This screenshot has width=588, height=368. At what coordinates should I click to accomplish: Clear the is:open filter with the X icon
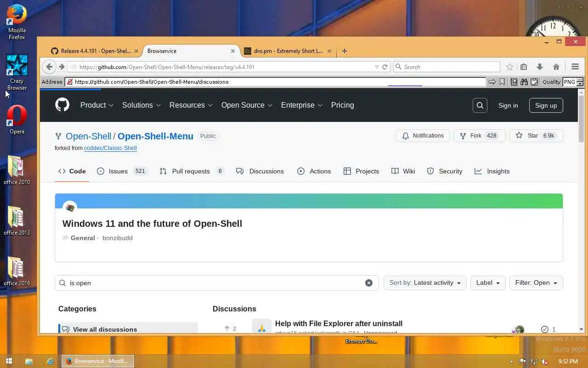368,283
